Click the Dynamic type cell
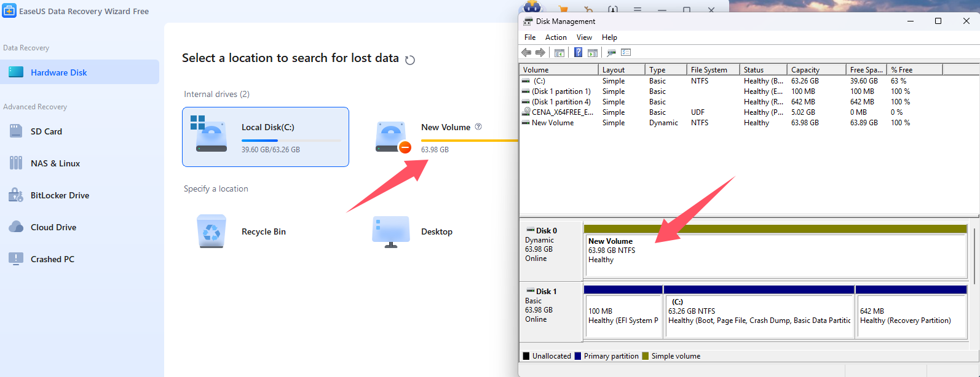 tap(663, 122)
